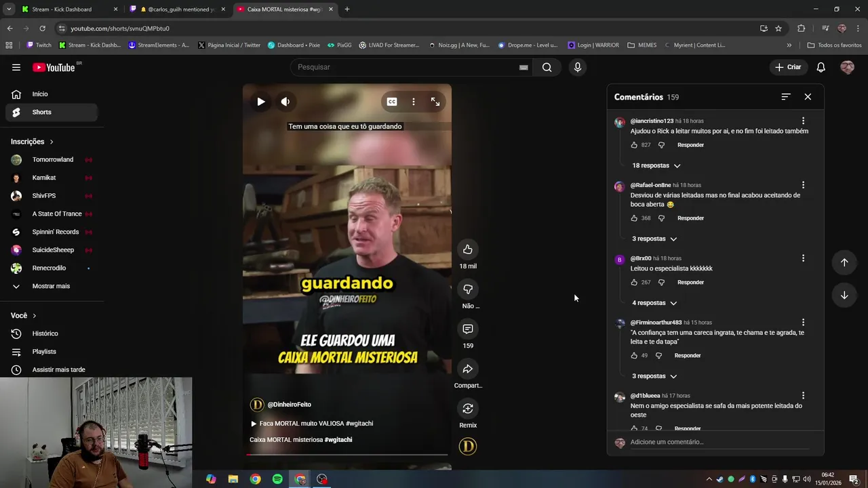Screen dimensions: 868x488
Task: Open the A State Of Trance channel
Action: 52,214
